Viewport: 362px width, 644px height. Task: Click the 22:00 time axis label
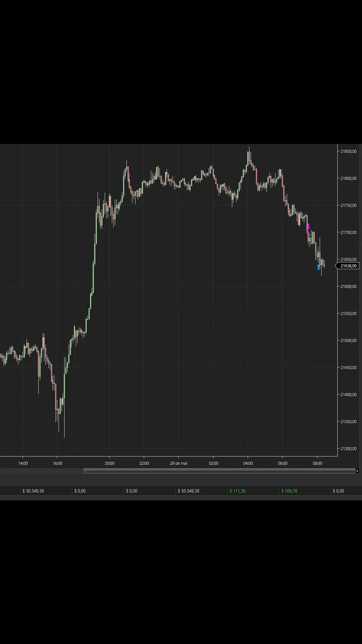tap(144, 463)
